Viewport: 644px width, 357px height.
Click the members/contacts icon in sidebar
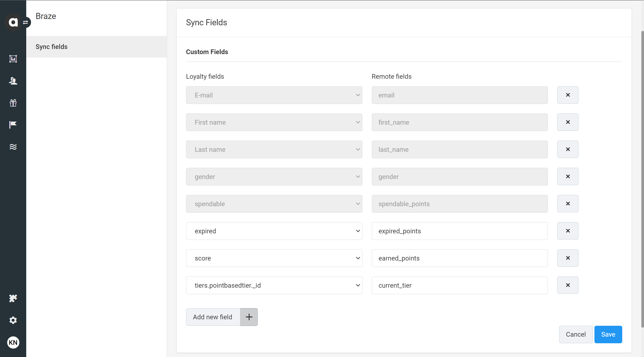point(13,80)
